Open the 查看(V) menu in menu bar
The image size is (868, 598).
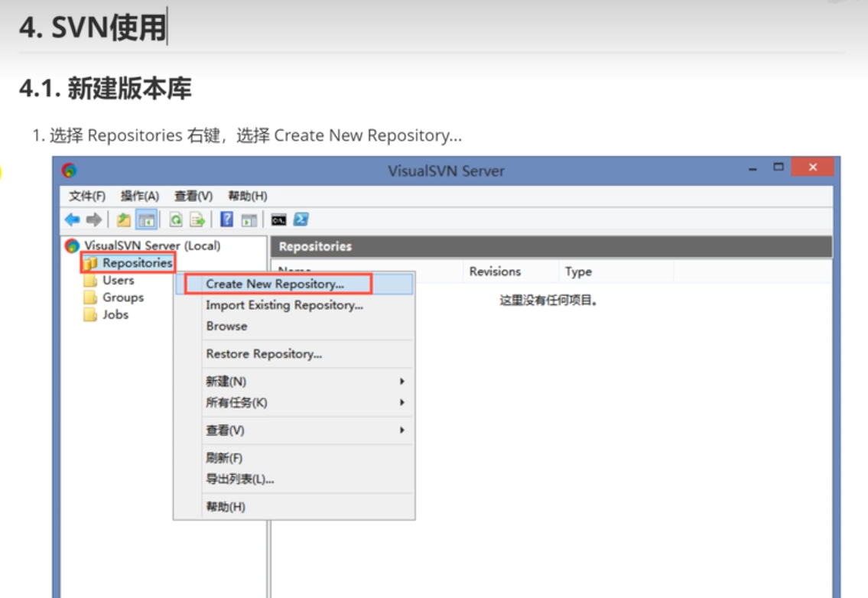pos(193,196)
